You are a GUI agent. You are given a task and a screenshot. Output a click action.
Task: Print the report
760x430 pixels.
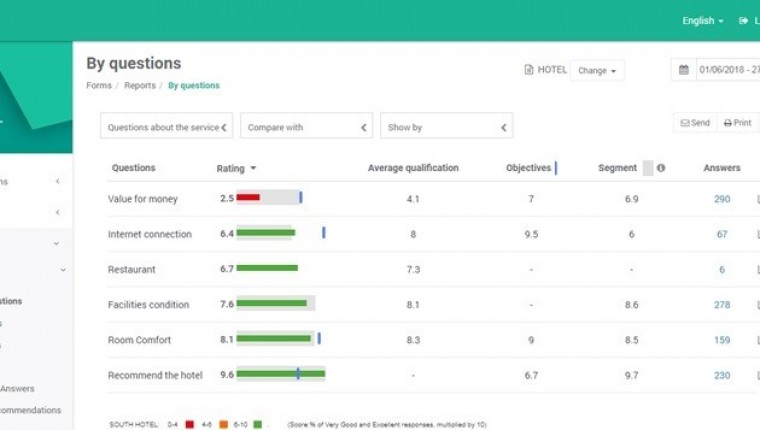click(x=736, y=123)
